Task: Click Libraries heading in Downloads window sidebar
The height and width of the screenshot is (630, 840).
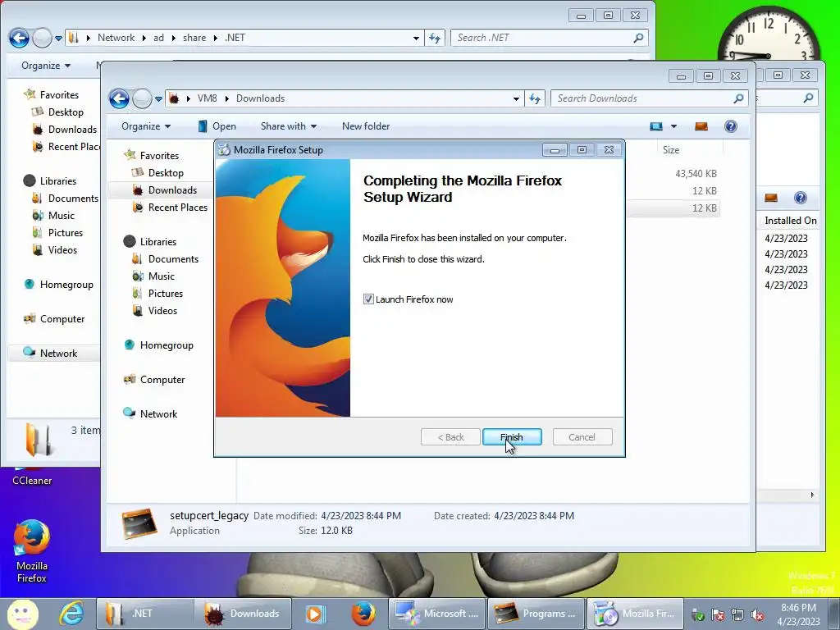Action: [157, 242]
